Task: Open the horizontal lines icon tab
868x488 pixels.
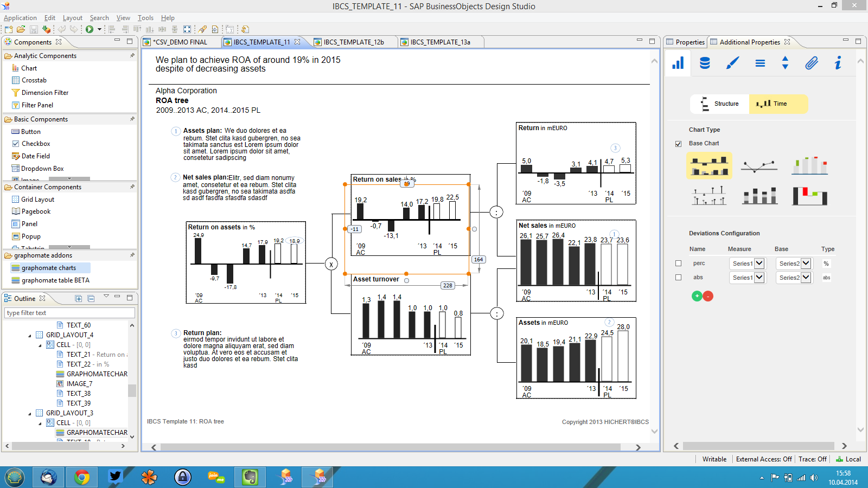Action: pos(760,63)
